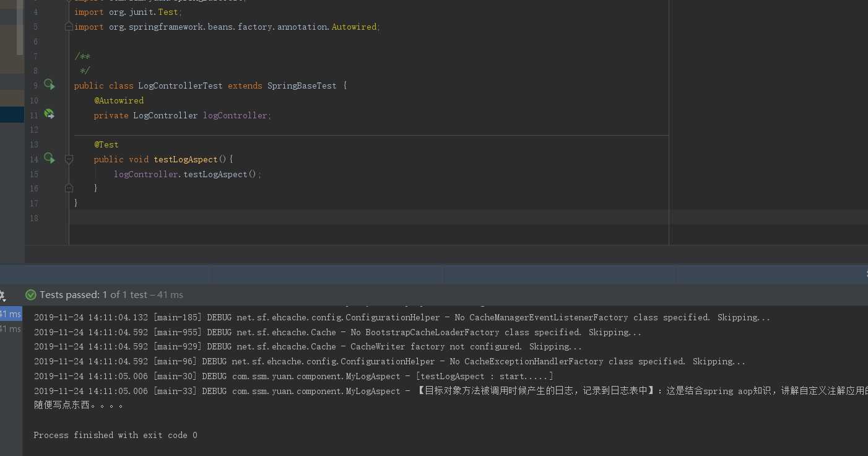Click thread name '[main-955]' in console
The height and width of the screenshot is (456, 868).
coord(178,332)
